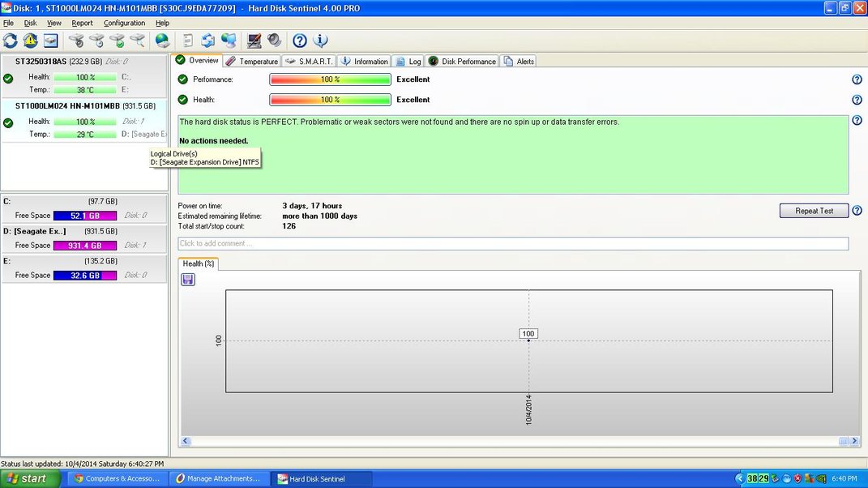
Task: Open the Disk Performance tab
Action: (462, 62)
